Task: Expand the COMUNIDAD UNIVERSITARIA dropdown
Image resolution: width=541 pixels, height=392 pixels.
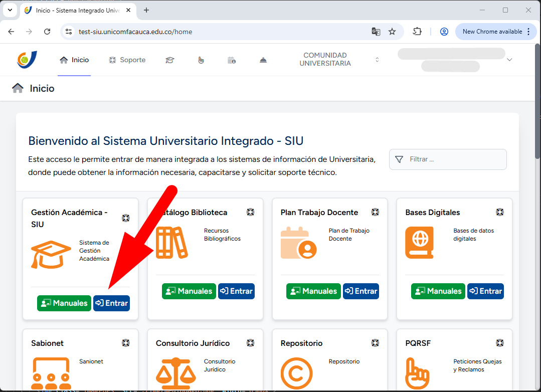Action: pyautogui.click(x=377, y=59)
